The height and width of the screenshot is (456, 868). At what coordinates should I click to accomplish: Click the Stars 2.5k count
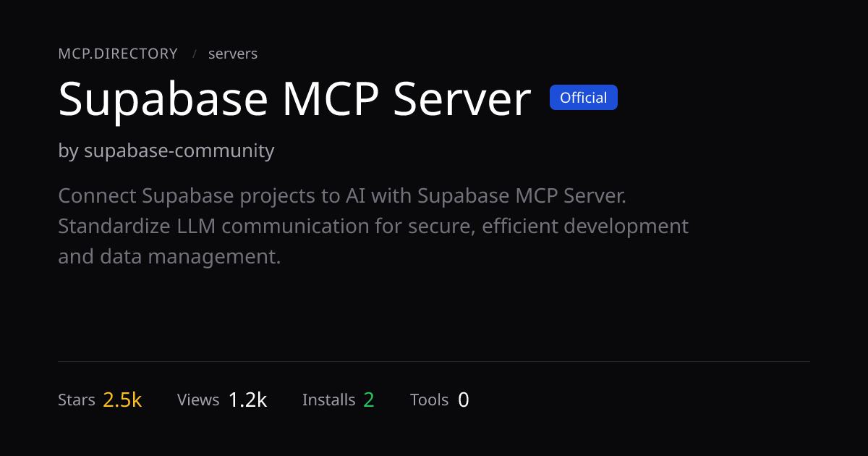click(x=100, y=400)
